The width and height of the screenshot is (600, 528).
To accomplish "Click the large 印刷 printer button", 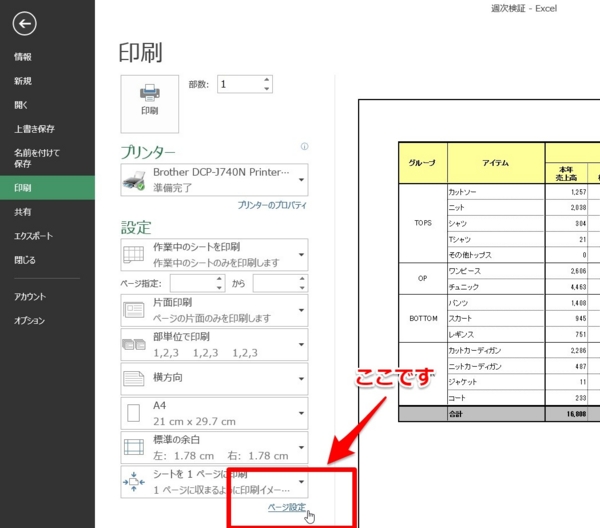I will click(x=150, y=104).
